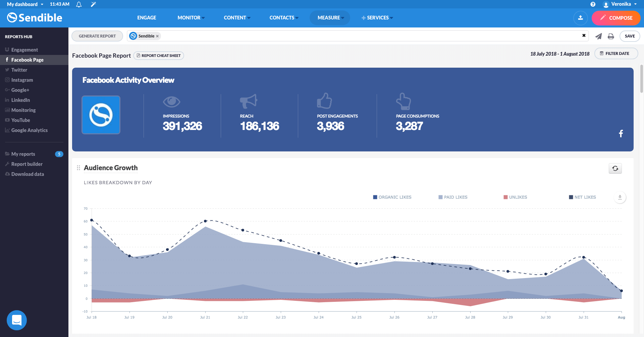Open the help question mark icon
Viewport: 644px width, 337px height.
(593, 4)
